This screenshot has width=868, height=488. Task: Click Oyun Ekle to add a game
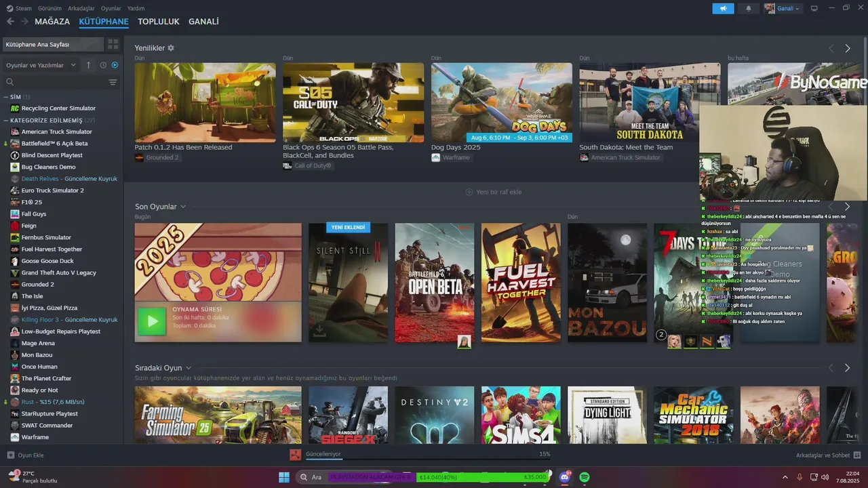[x=26, y=455]
